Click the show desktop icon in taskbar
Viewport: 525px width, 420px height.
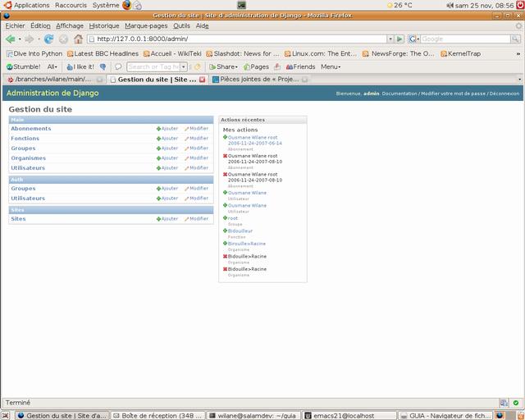(6, 416)
